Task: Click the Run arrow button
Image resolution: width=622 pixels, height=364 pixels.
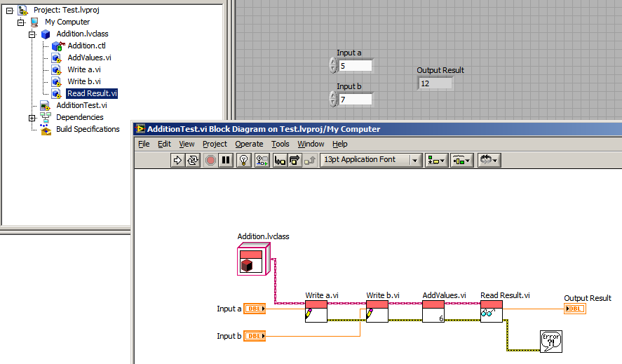Action: pos(177,161)
